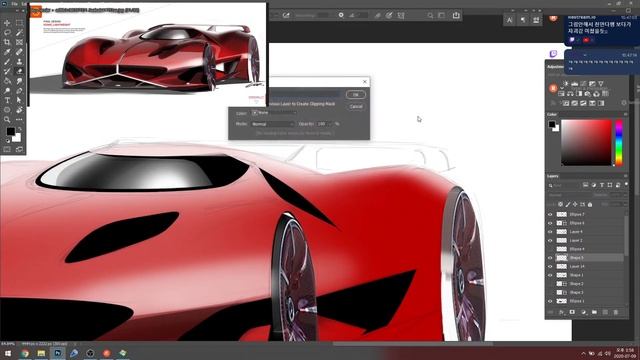Select the Move tool
This screenshot has width=640, height=360.
[x=7, y=23]
